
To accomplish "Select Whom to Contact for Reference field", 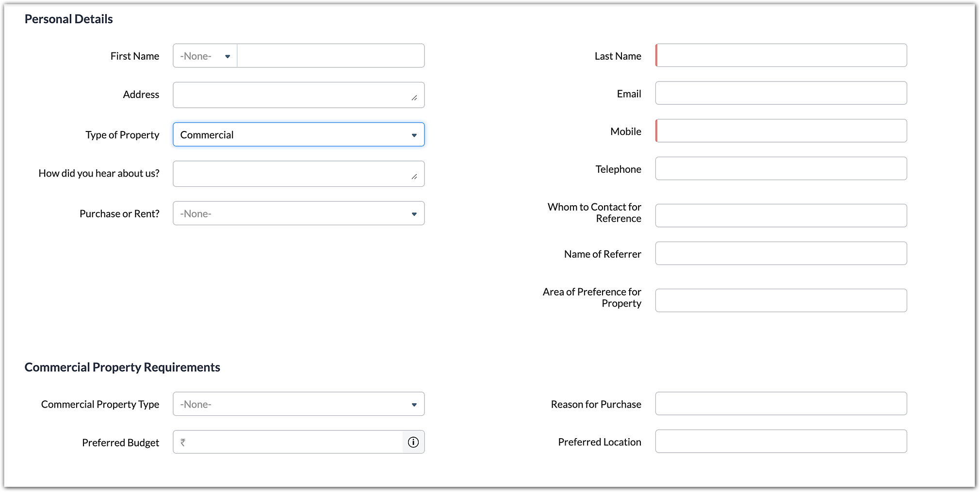I will (x=781, y=215).
